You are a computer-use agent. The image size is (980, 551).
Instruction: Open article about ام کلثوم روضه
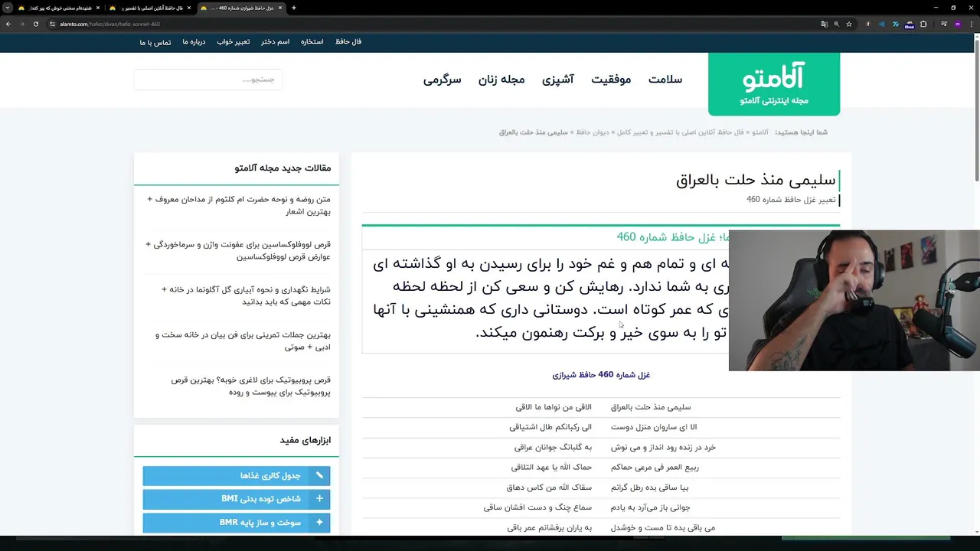pos(239,205)
